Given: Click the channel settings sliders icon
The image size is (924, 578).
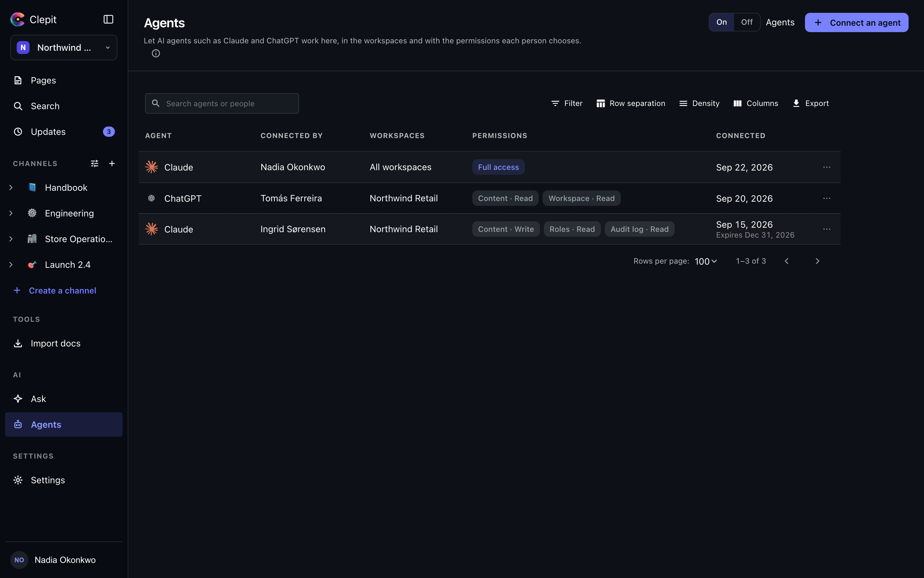Looking at the screenshot, I should click(x=95, y=164).
